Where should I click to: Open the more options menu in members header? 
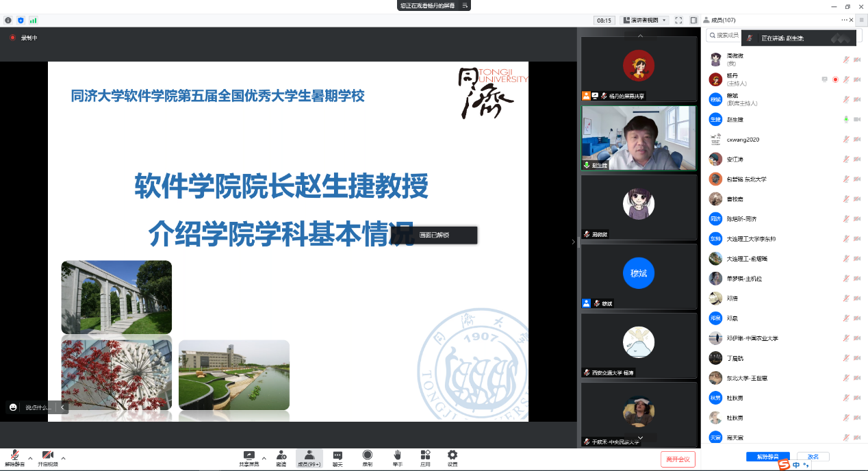(x=845, y=21)
